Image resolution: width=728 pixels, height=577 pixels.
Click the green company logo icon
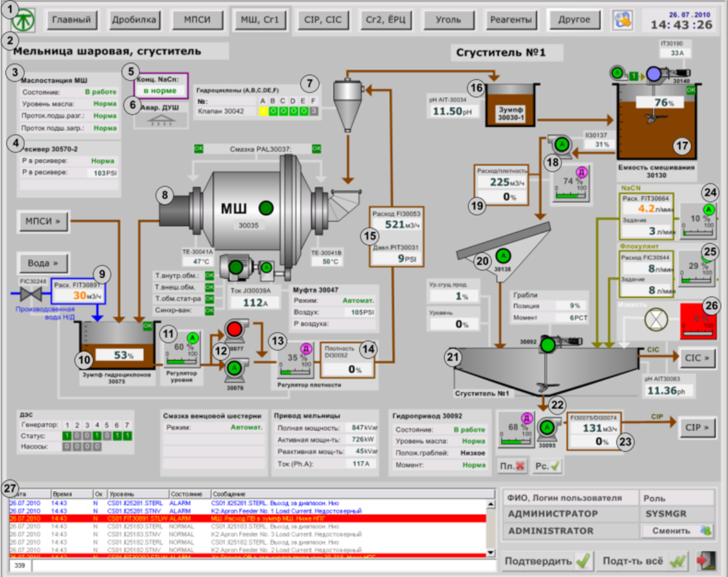tap(24, 21)
